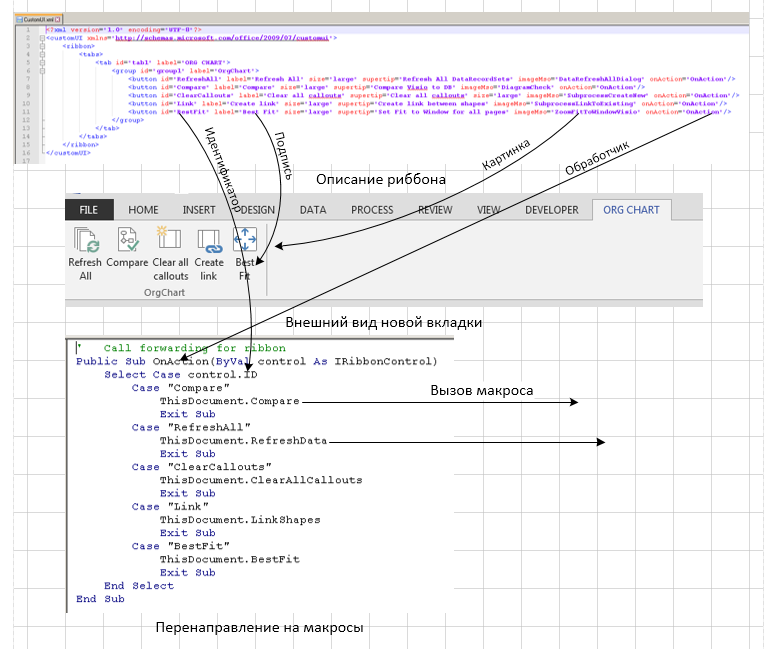This screenshot has height=649, width=770.
Task: Select the PROCESS ribbon tab
Action: [372, 210]
